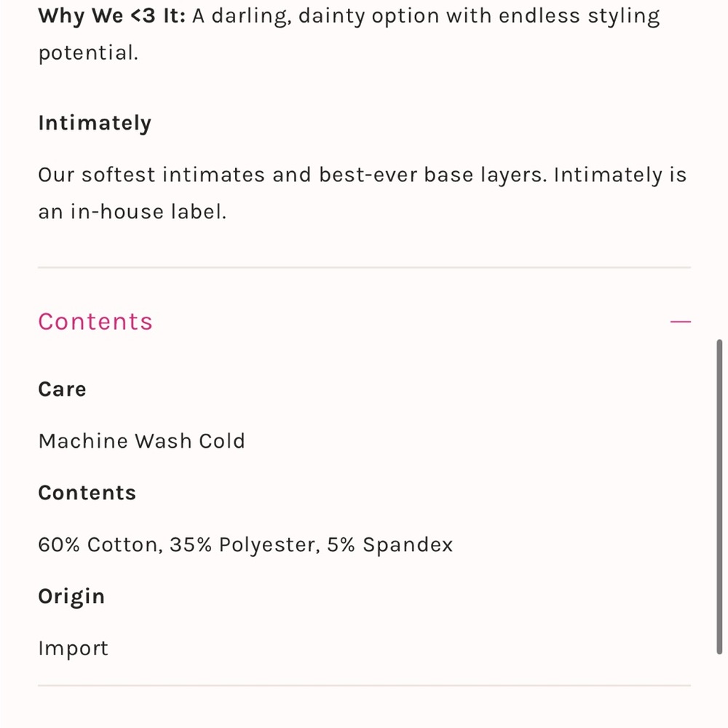Collapse the Contents section via minus icon
Viewport: 728px width, 728px height.
(680, 321)
